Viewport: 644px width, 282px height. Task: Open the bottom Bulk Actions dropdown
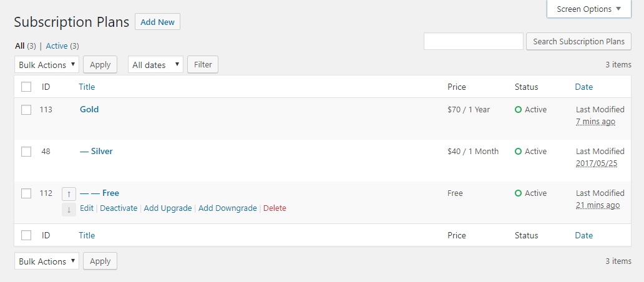(x=47, y=261)
